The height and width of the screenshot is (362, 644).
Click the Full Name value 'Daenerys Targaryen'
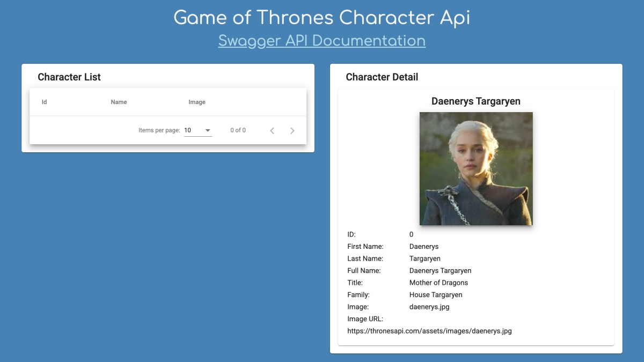(441, 270)
